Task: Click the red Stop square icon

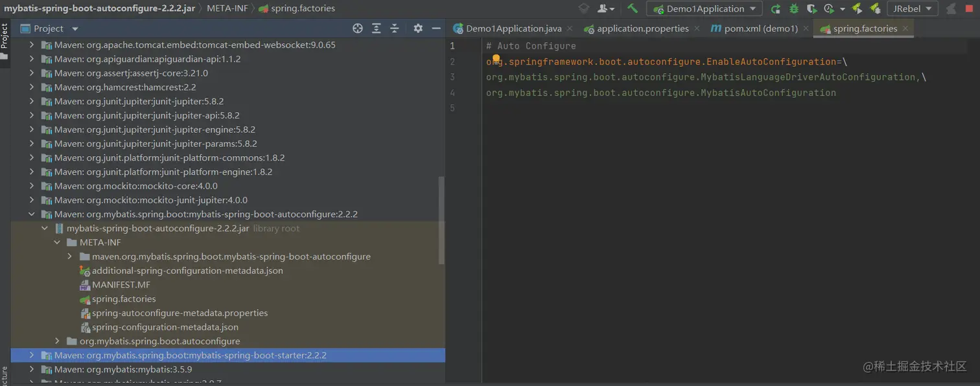Action: click(970, 9)
